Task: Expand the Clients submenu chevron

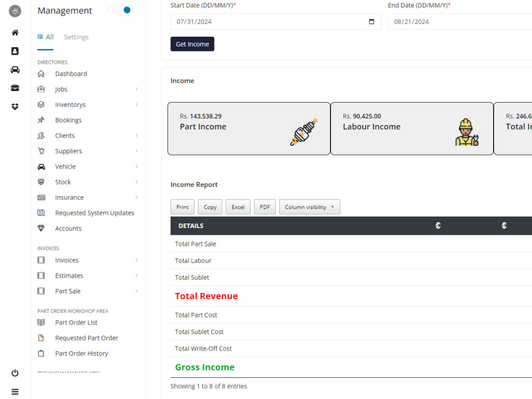Action: pyautogui.click(x=137, y=135)
